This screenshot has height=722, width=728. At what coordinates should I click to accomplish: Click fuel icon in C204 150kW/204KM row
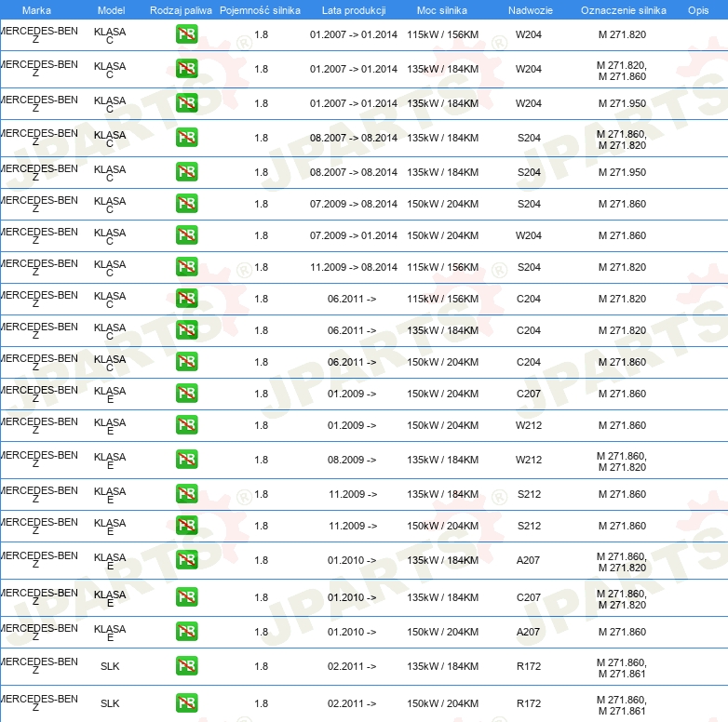coord(186,361)
